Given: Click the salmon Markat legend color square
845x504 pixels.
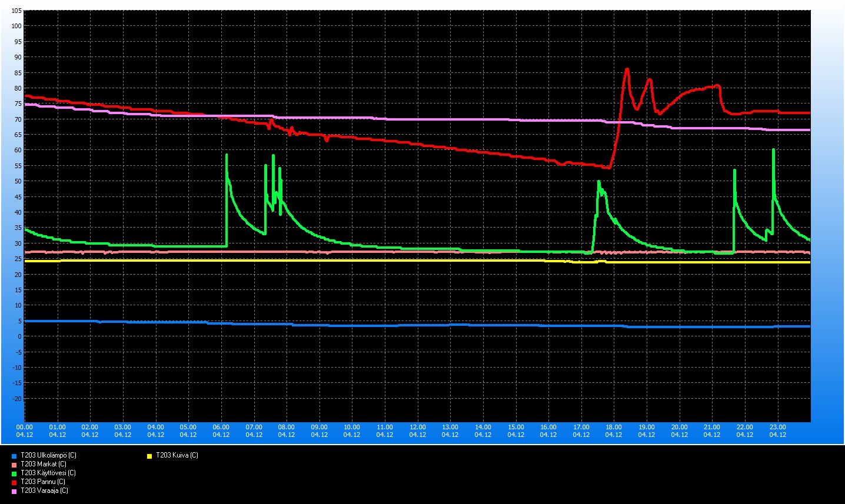Looking at the screenshot, I should tap(14, 465).
